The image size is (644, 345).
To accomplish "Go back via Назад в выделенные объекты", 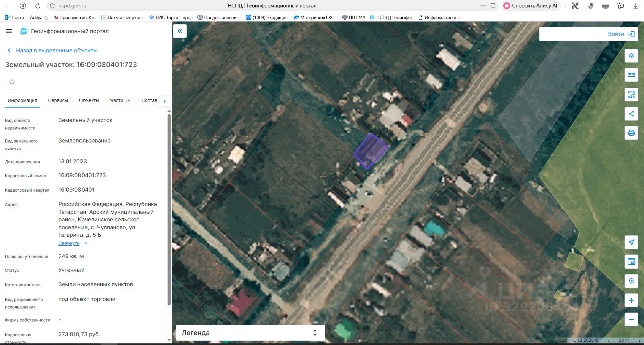I will pyautogui.click(x=52, y=50).
